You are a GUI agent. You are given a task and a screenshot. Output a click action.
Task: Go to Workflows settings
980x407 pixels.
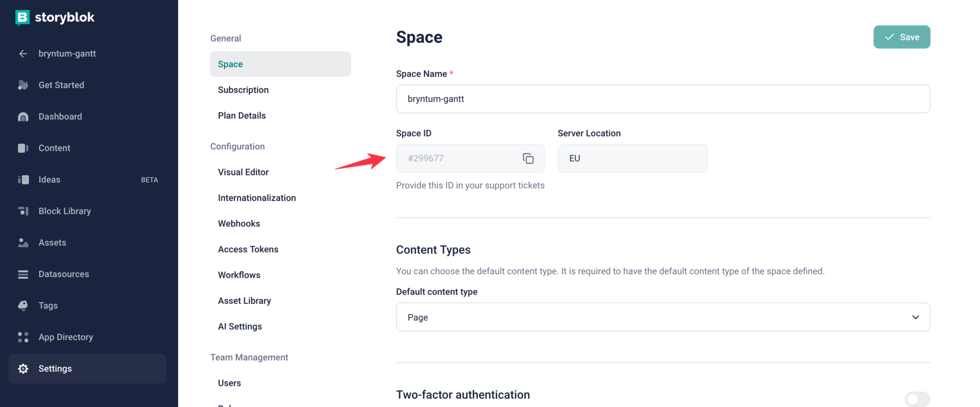(239, 275)
